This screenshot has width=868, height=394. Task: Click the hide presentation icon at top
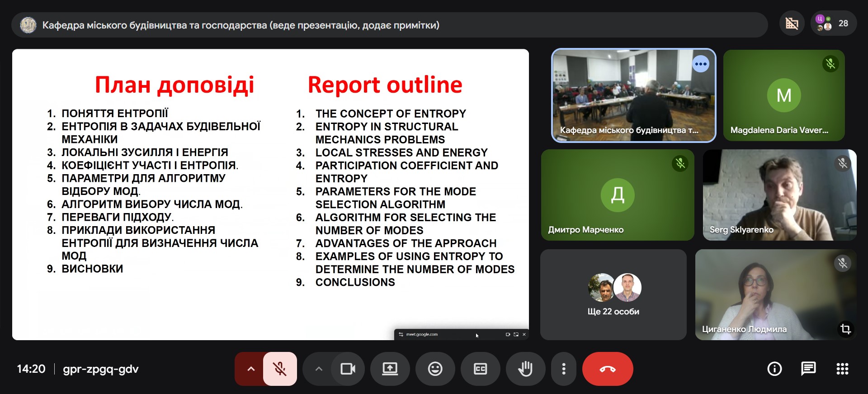coord(792,24)
